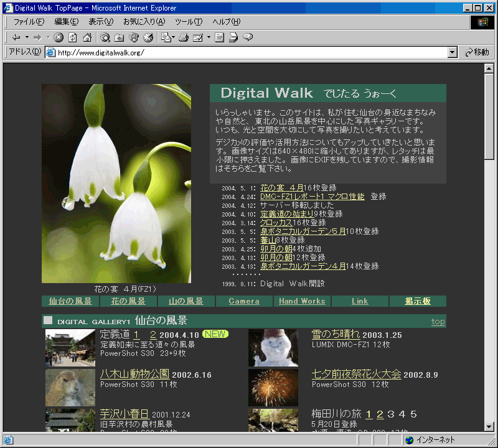Open 卯月の朝 link beside 12枚登録
Screen dimensions: 498x448
(x=276, y=258)
